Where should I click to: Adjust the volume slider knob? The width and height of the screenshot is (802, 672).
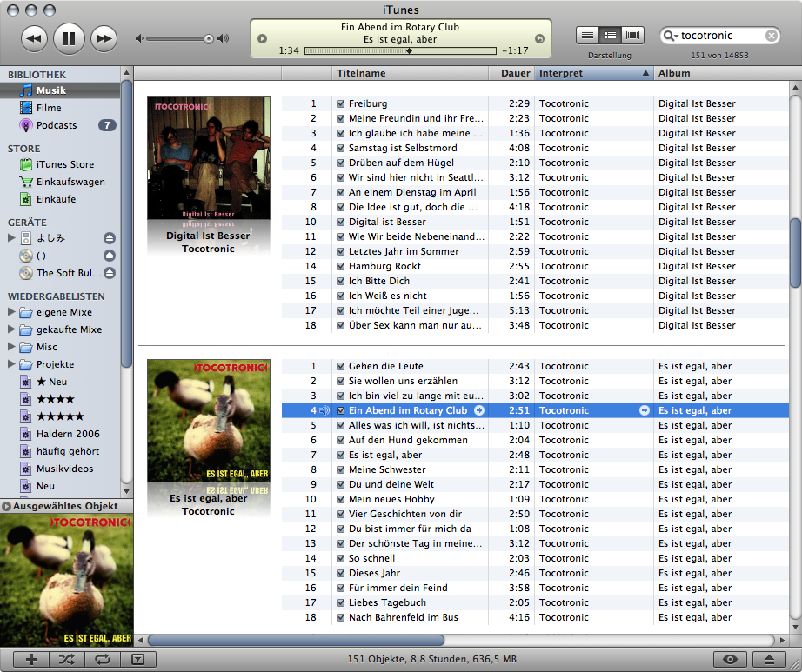coord(209,39)
